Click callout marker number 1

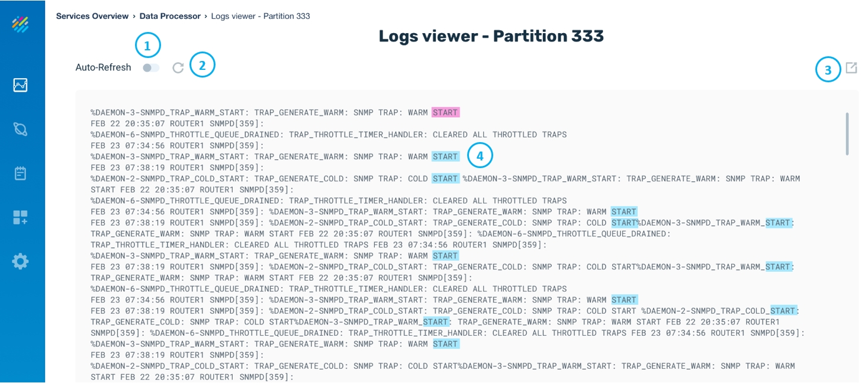[148, 45]
